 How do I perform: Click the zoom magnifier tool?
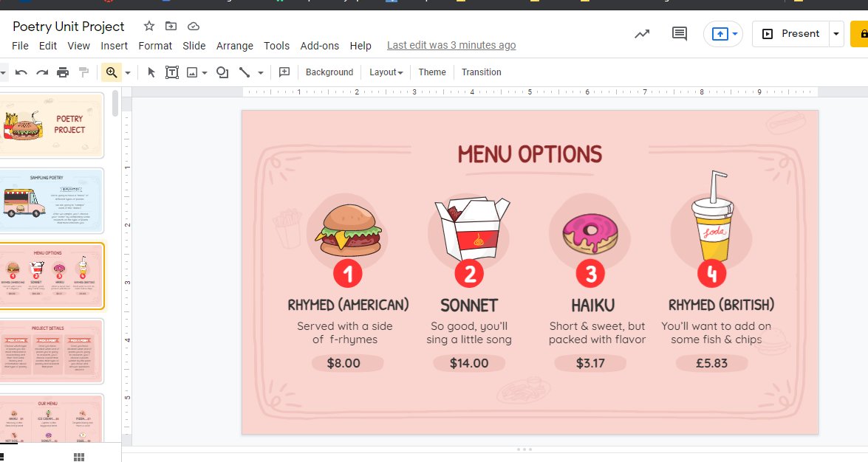[x=112, y=72]
